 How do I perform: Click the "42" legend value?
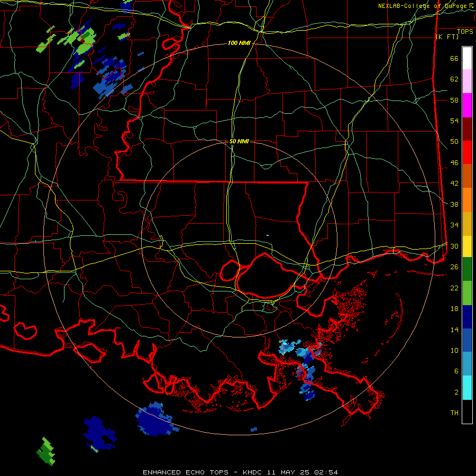pos(454,184)
